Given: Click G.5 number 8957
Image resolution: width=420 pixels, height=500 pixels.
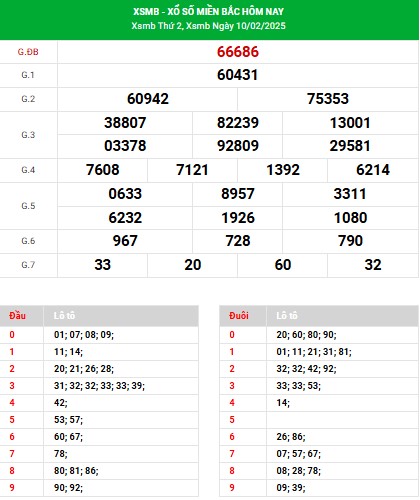Looking at the screenshot, I should (238, 194).
